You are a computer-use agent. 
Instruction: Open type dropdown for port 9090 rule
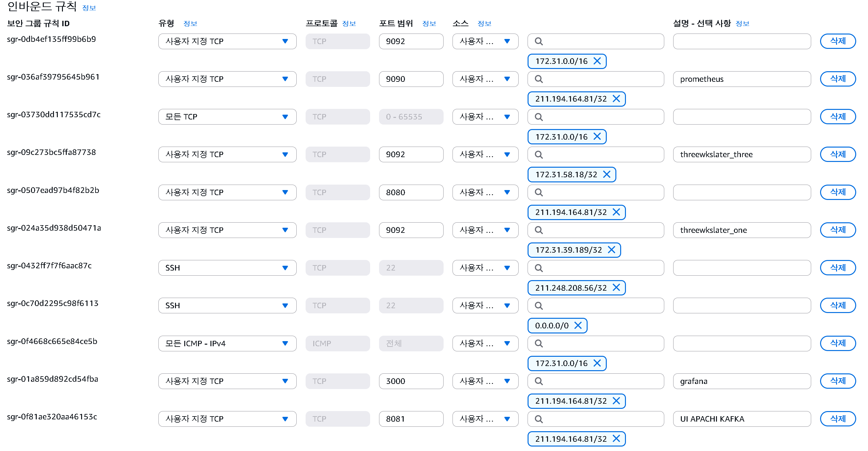click(x=227, y=79)
